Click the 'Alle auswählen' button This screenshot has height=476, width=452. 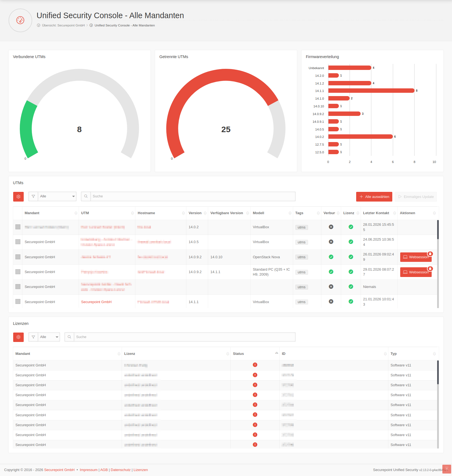pos(374,197)
